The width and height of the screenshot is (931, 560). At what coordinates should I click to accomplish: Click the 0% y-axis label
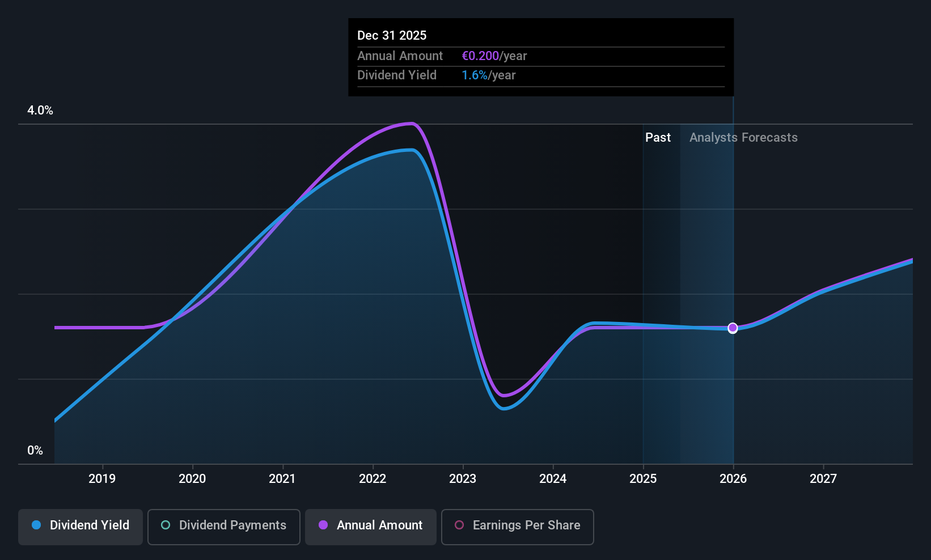(x=35, y=451)
